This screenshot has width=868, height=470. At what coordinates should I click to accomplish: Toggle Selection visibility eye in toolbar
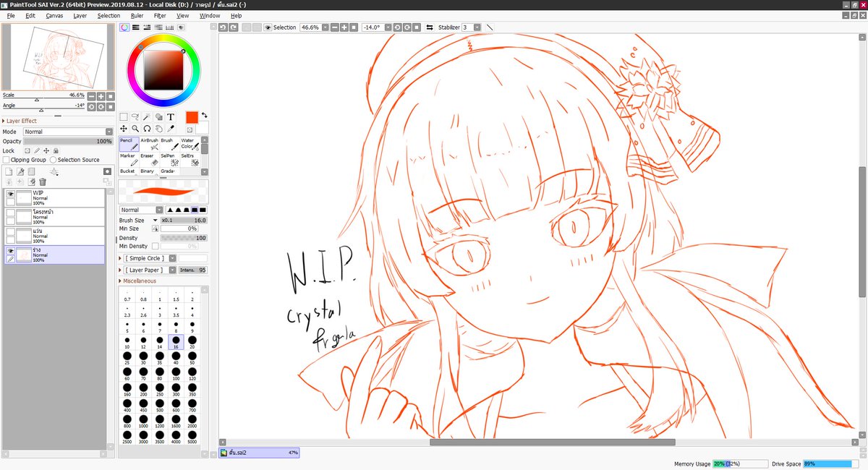click(x=268, y=27)
